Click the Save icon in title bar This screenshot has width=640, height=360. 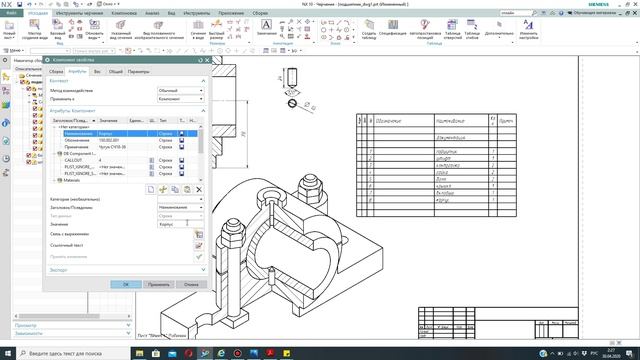coord(19,4)
